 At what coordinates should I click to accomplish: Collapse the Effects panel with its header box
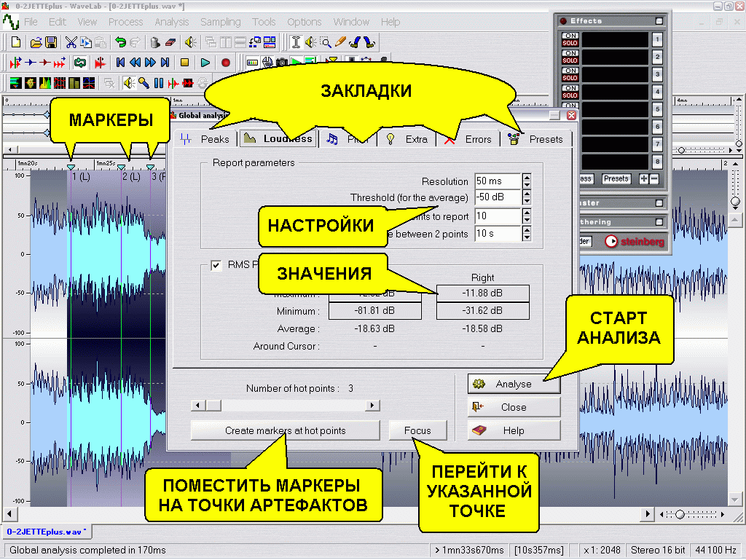pos(659,21)
